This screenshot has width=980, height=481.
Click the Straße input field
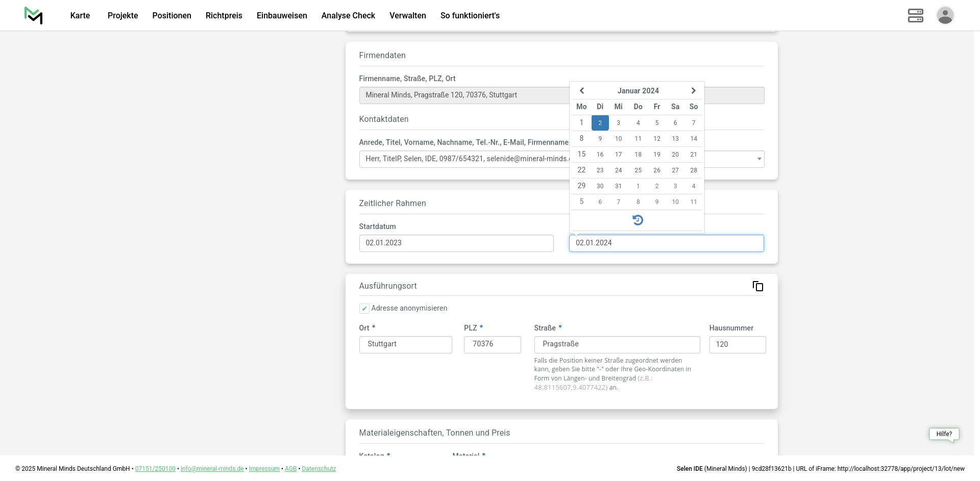(617, 344)
